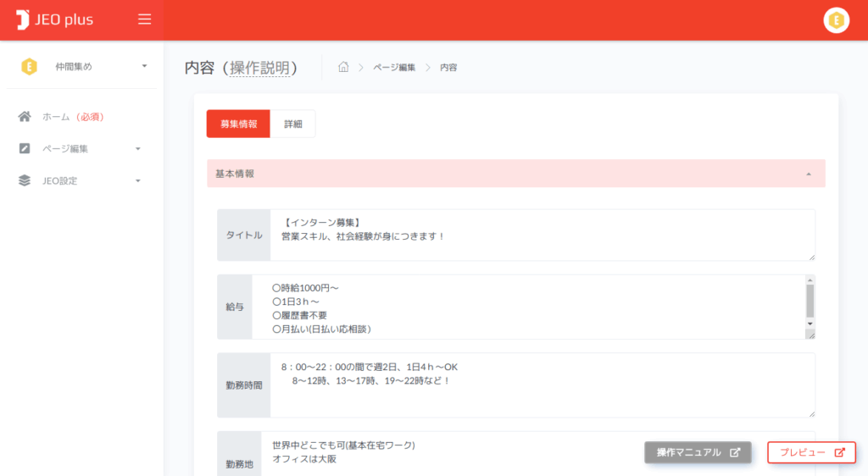Click the JEO設定 layers icon in sidebar

(x=25, y=180)
